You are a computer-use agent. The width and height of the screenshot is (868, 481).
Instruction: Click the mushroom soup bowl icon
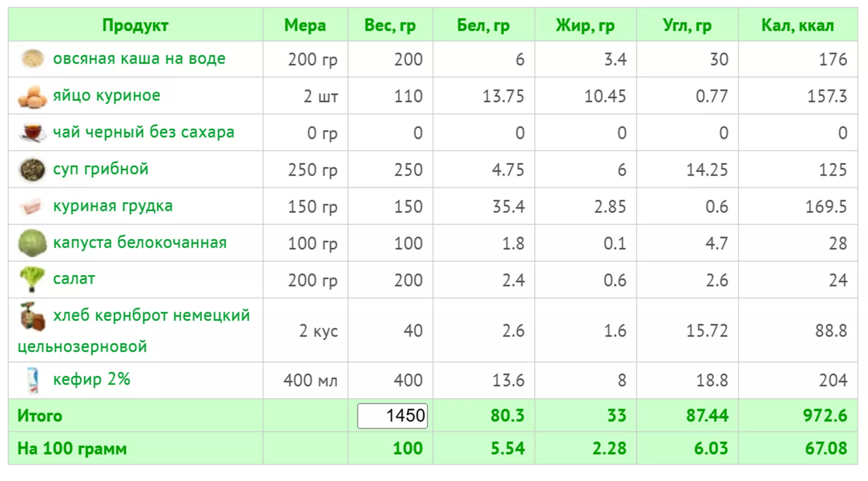pos(32,170)
